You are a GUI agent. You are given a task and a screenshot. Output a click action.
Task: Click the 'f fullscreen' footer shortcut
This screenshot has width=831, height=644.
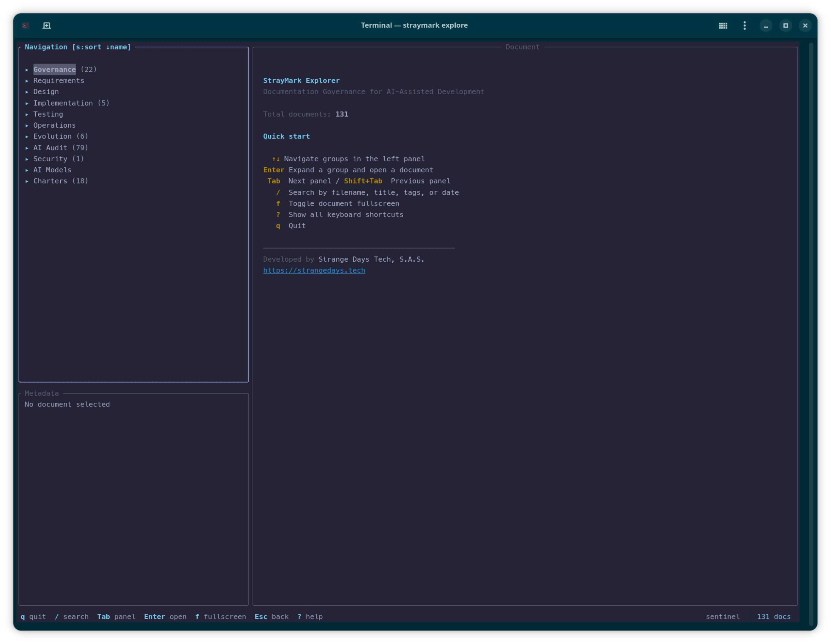pos(221,617)
